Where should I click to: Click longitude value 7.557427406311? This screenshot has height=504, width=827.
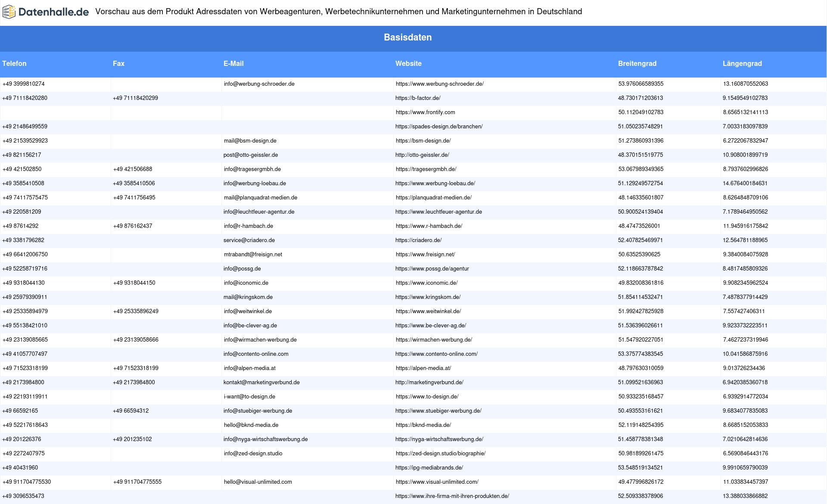(x=743, y=311)
